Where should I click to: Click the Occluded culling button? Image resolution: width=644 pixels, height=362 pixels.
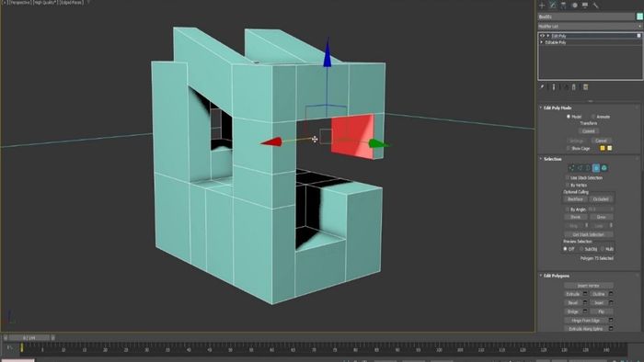point(601,198)
